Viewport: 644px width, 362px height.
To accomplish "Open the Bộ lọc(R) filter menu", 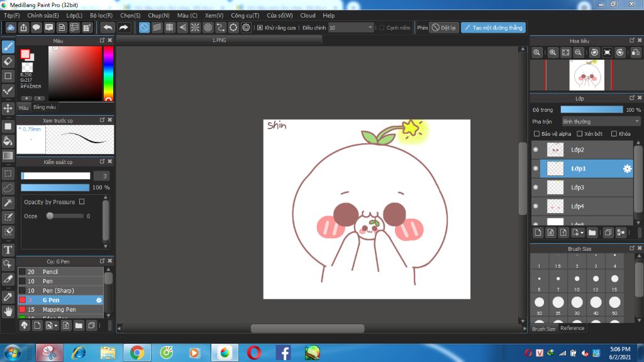I will pos(101,16).
